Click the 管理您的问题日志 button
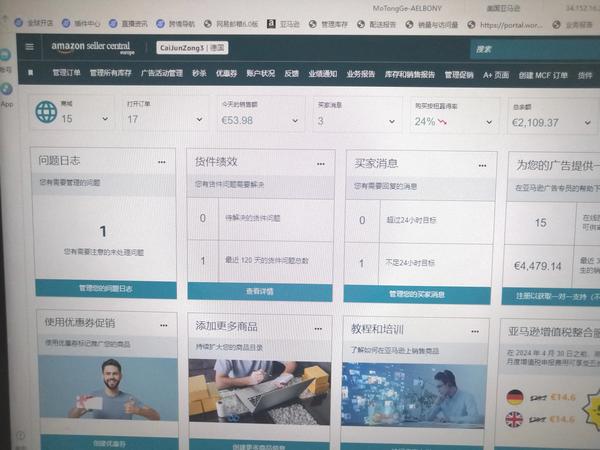This screenshot has width=600, height=450. pos(106,289)
